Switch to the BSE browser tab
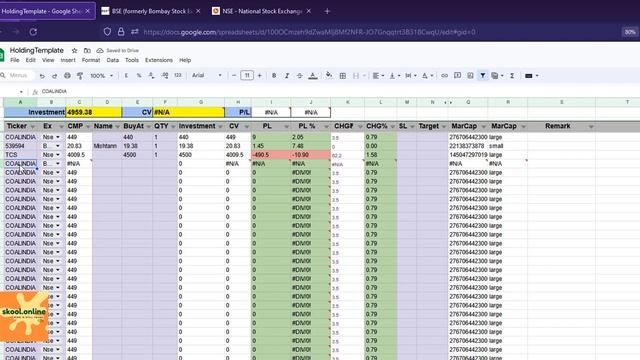640x360 pixels. (x=151, y=11)
